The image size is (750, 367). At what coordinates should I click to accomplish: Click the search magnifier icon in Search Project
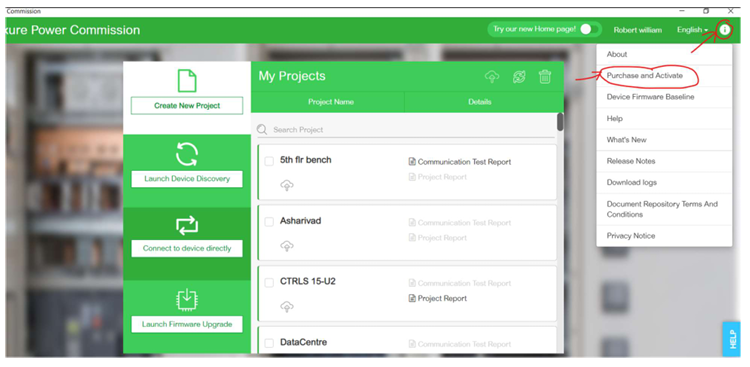pyautogui.click(x=262, y=130)
